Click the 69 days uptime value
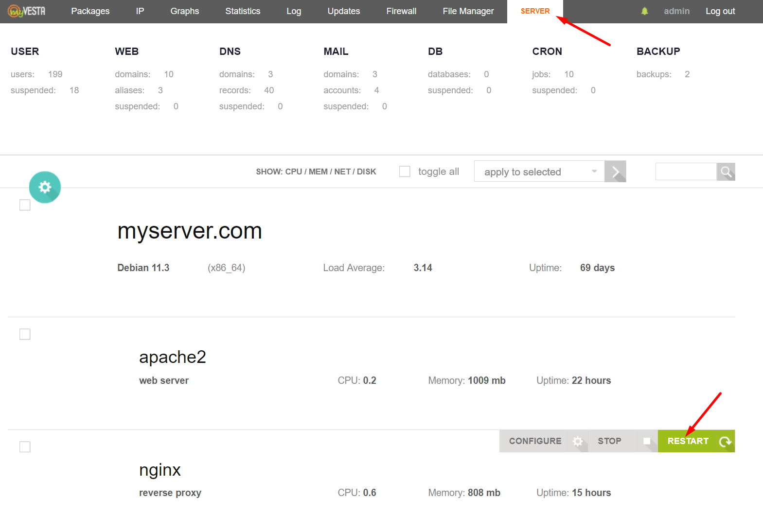This screenshot has height=532, width=763. pos(598,268)
